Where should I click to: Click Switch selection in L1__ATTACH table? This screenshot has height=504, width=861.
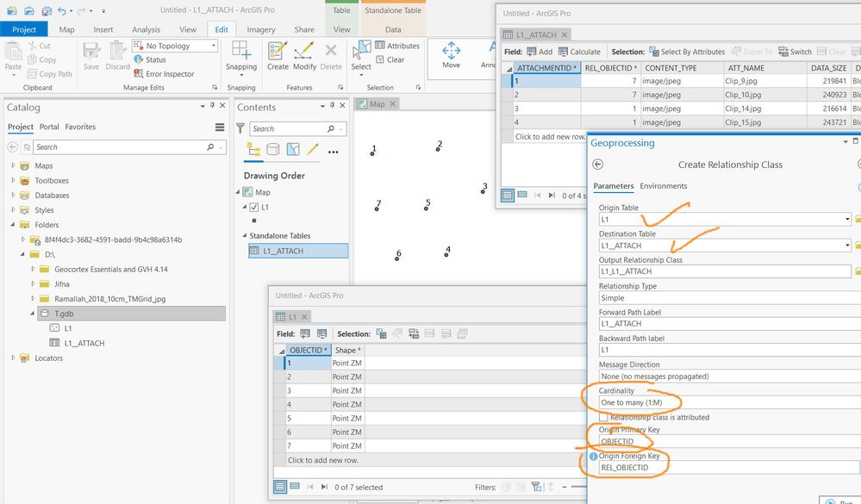coord(795,52)
